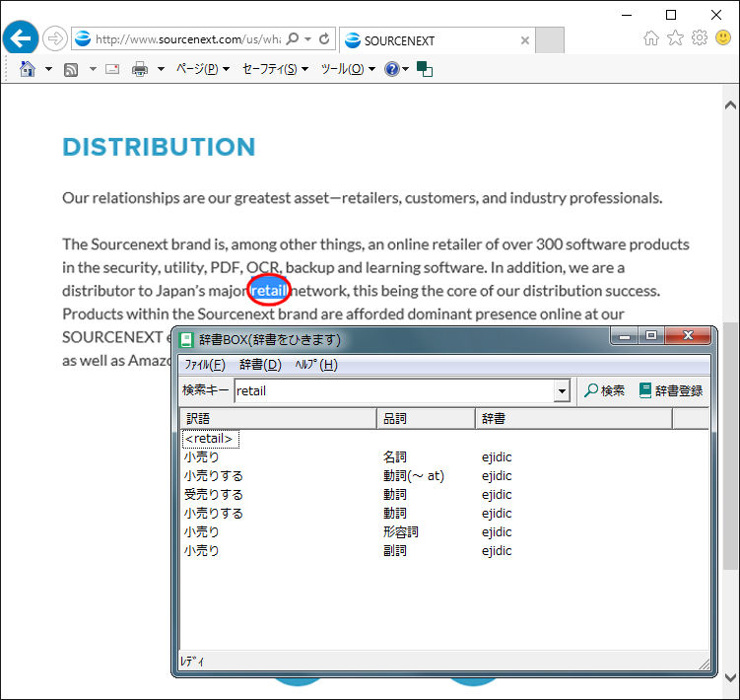Expand the 検索キー combo box dropdown

pyautogui.click(x=562, y=391)
